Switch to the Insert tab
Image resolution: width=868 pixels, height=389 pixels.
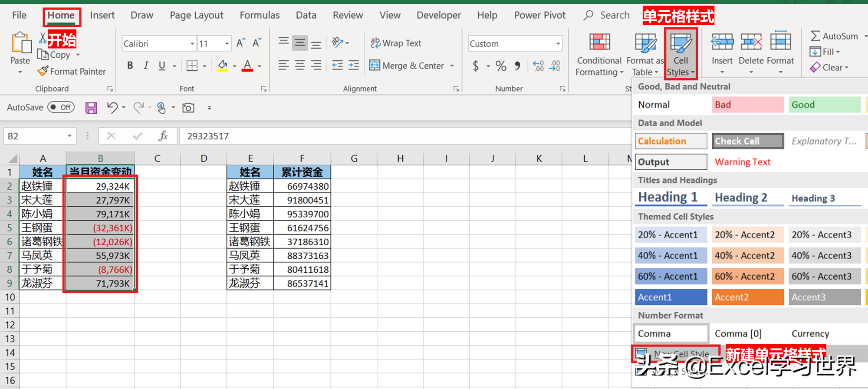pyautogui.click(x=102, y=15)
